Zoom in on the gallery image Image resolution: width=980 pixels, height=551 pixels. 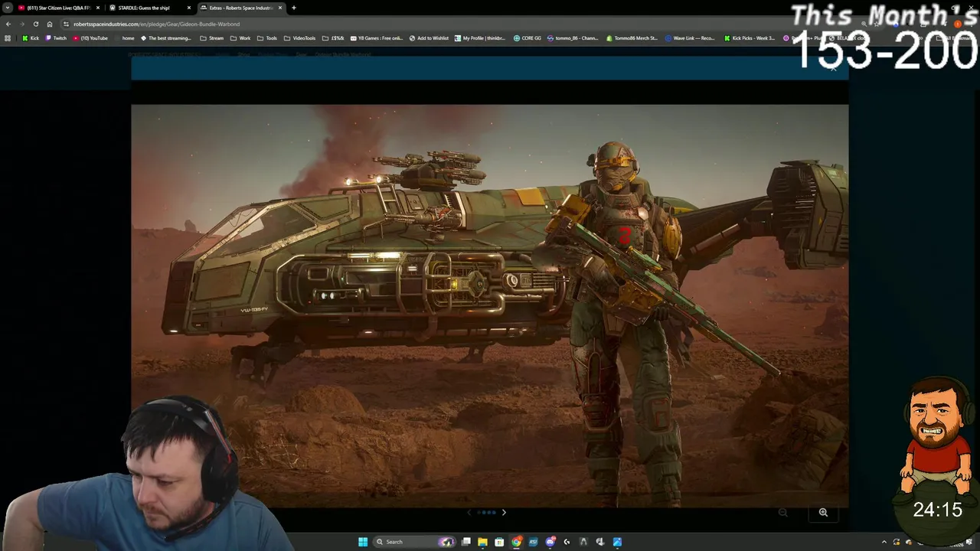click(x=823, y=513)
